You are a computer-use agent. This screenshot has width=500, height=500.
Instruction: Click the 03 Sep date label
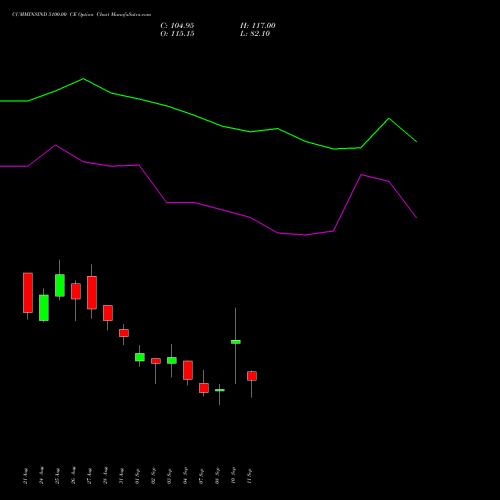coord(170,476)
